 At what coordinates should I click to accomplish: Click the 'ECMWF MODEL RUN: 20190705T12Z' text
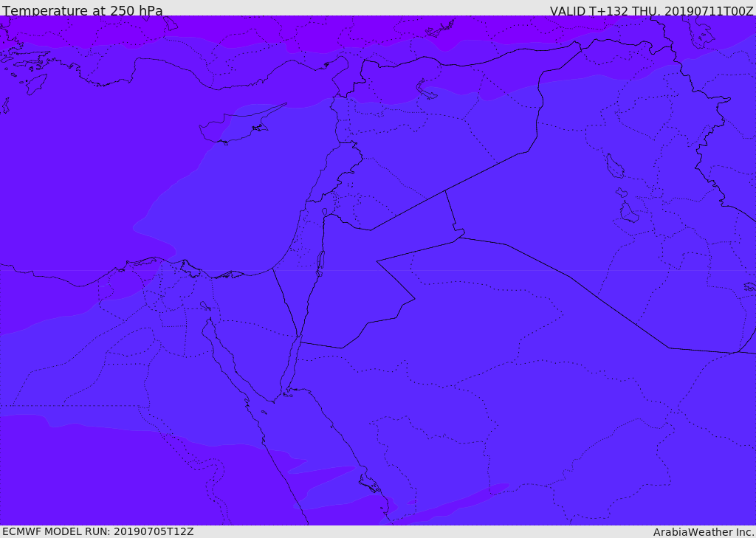point(98,531)
